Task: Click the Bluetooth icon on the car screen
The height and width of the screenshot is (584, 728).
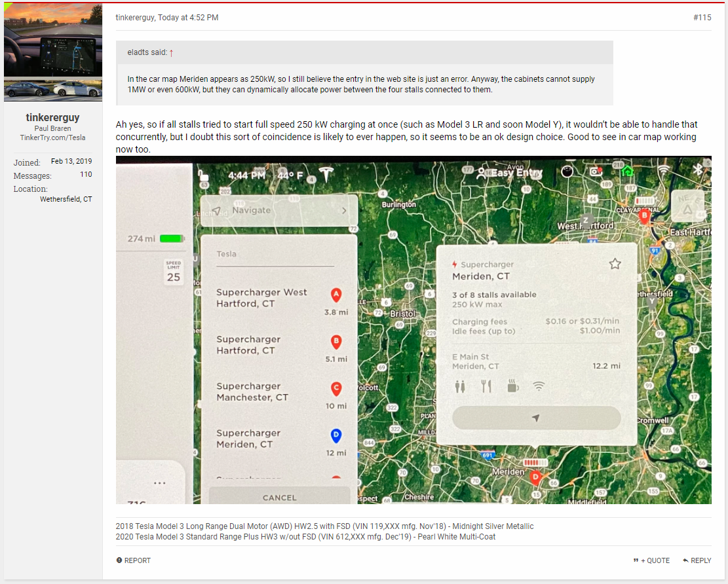Action: (697, 170)
